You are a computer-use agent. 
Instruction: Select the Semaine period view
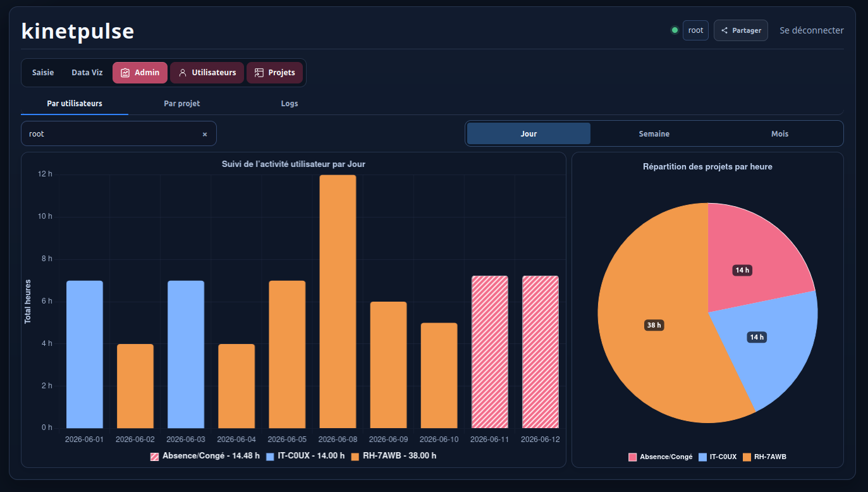pyautogui.click(x=654, y=133)
